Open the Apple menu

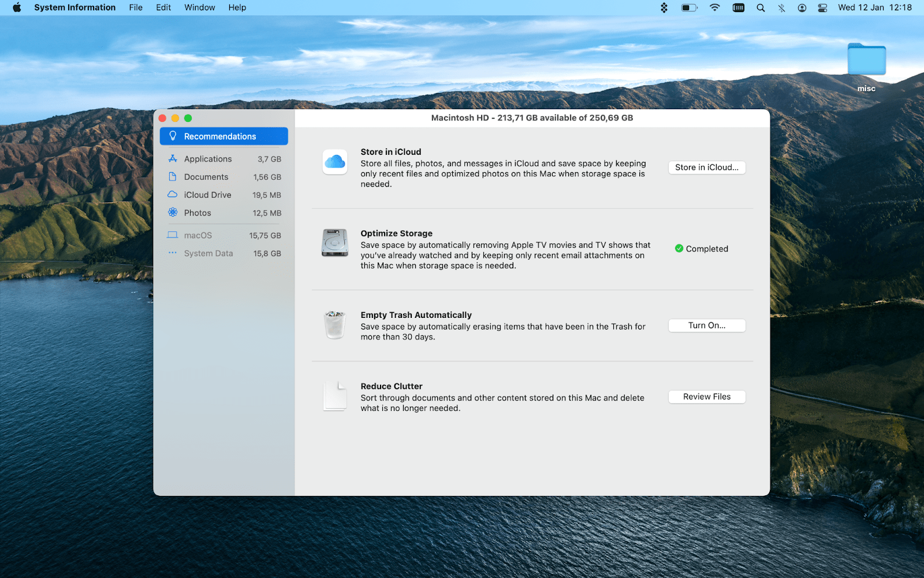(16, 8)
